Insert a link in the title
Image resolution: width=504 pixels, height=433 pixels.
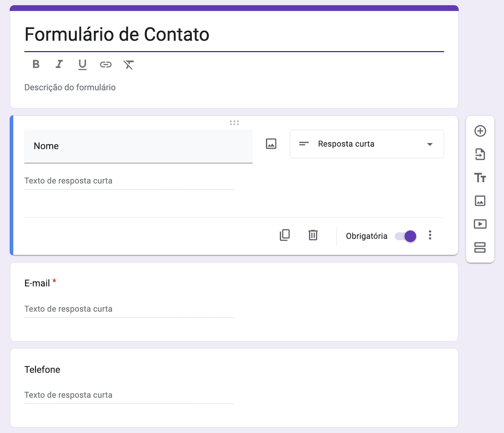106,64
